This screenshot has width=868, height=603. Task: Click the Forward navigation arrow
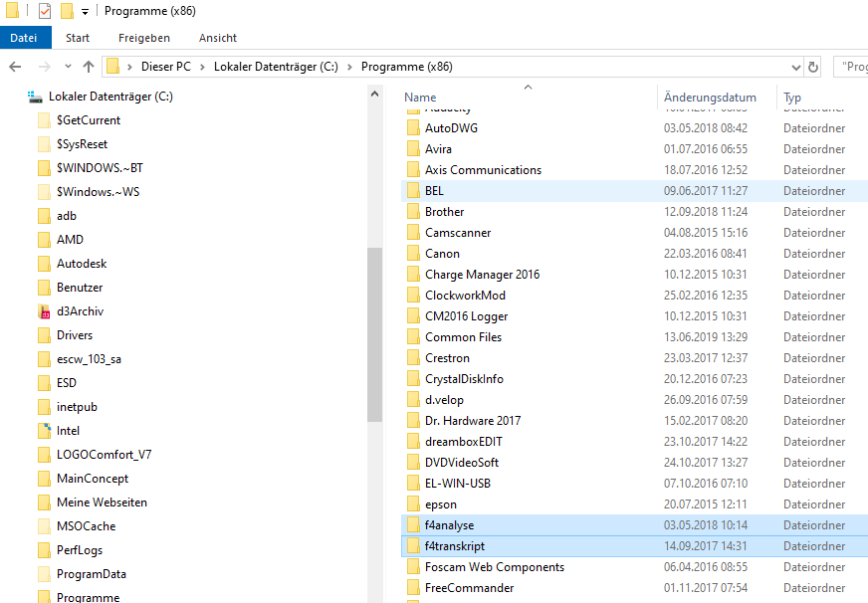[43, 67]
